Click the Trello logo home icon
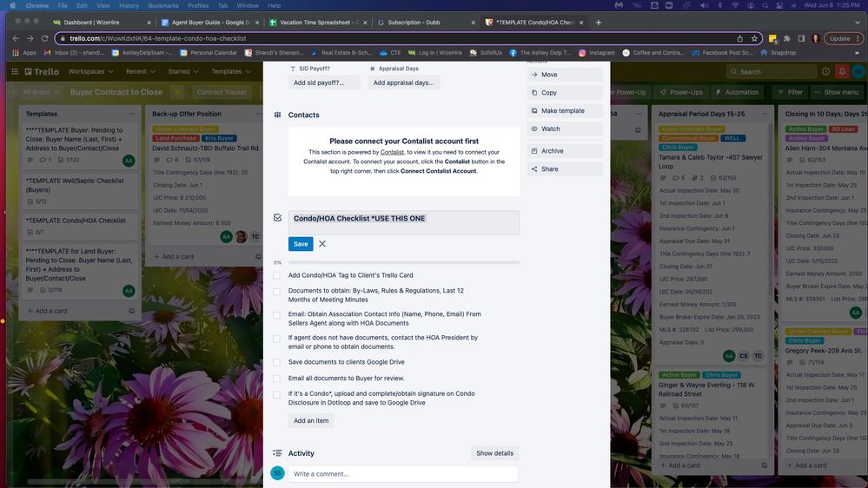 tap(42, 71)
